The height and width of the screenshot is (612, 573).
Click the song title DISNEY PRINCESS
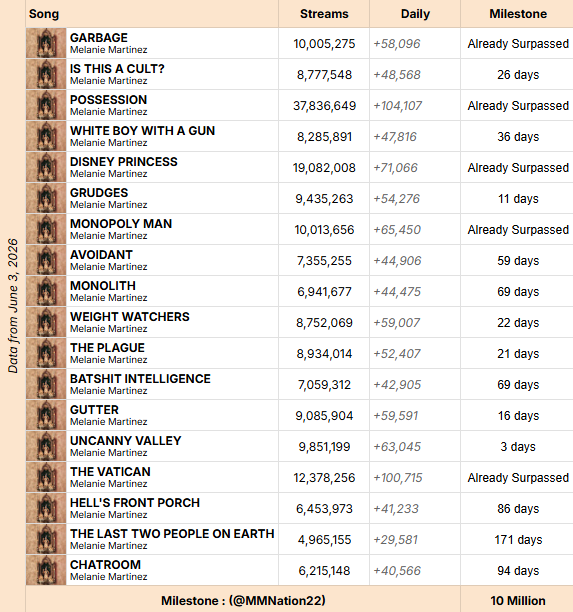[124, 162]
